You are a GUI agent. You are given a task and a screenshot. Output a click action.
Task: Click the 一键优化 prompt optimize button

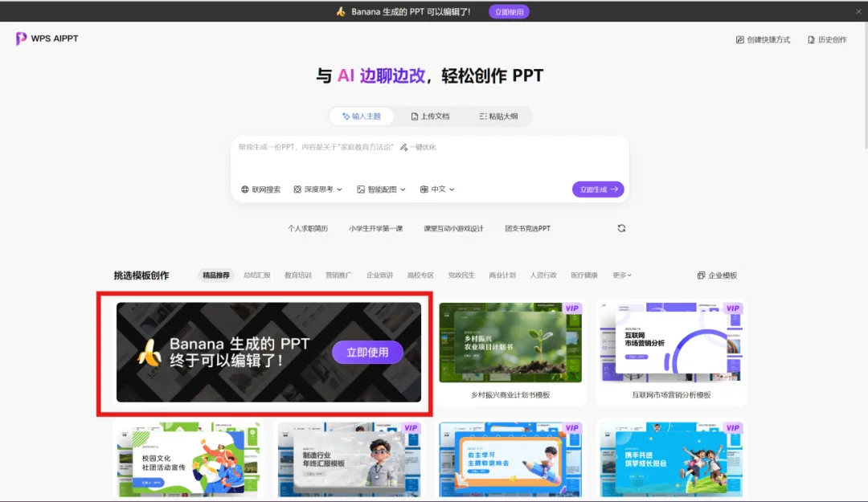pyautogui.click(x=418, y=147)
